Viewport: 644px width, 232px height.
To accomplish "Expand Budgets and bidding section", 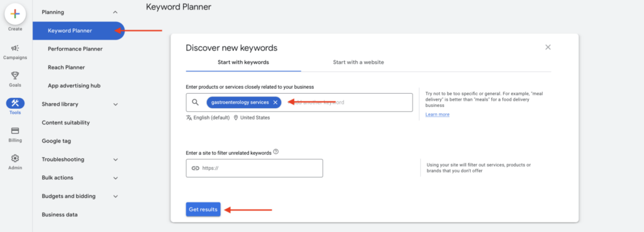I will tap(116, 196).
